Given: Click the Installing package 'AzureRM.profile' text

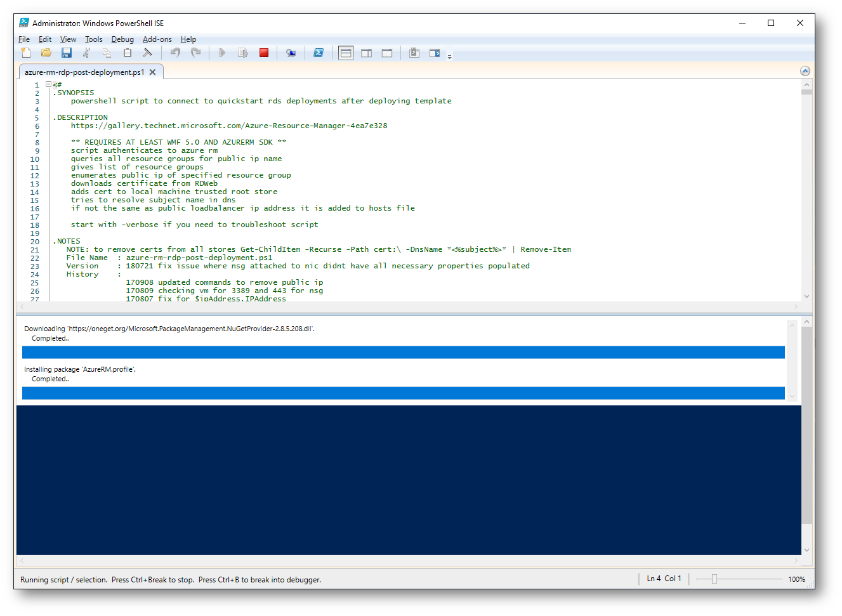Looking at the screenshot, I should [x=80, y=369].
